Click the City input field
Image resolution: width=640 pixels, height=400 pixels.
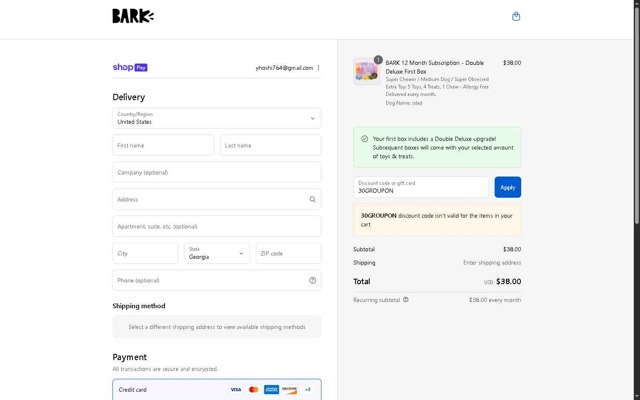pyautogui.click(x=145, y=253)
